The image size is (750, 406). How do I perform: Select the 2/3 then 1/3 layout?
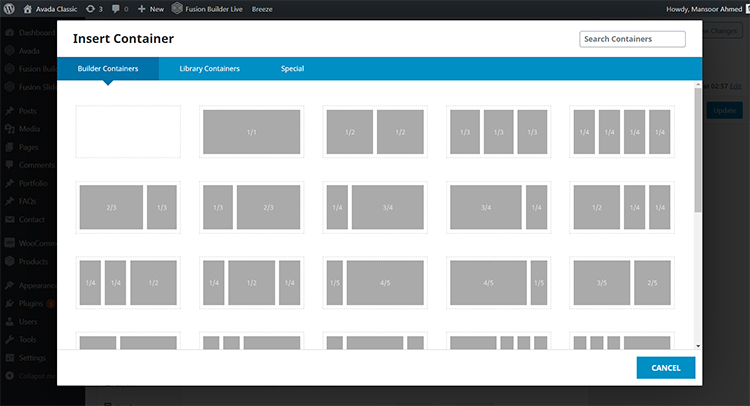pyautogui.click(x=128, y=207)
